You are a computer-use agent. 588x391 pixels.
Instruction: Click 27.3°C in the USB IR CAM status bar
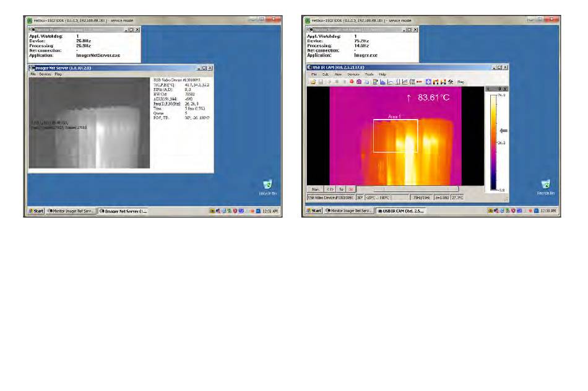[x=457, y=198]
